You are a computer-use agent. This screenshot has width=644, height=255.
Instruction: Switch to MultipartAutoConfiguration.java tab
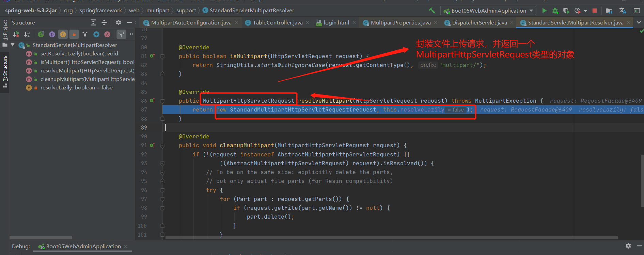pos(191,22)
